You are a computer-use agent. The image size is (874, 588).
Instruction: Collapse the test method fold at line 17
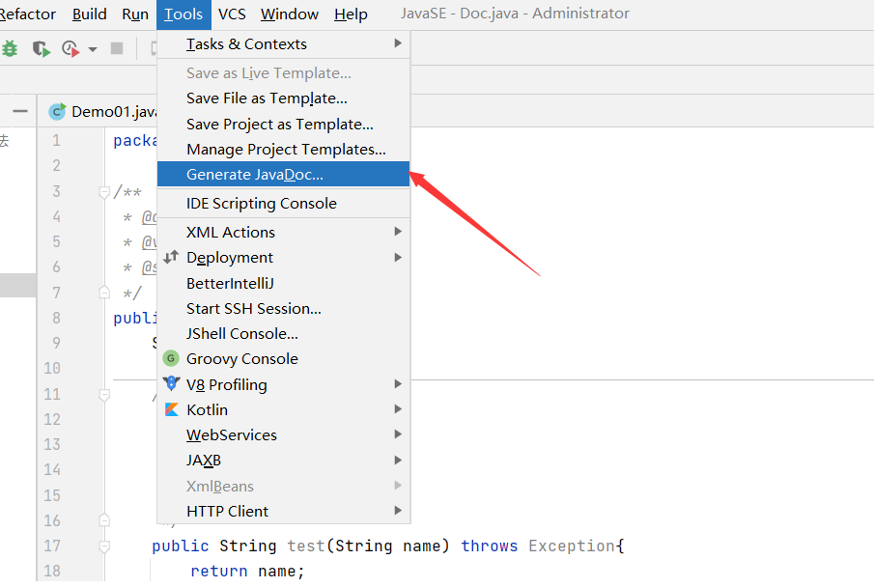click(104, 546)
